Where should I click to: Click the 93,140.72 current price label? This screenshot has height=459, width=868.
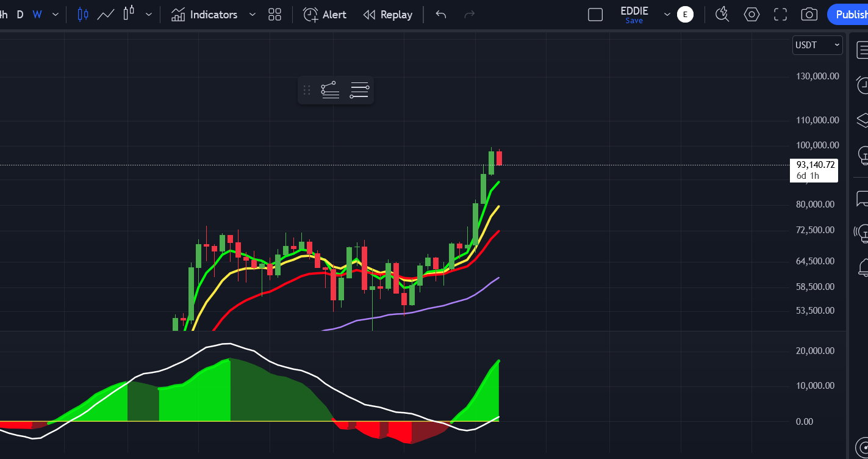(816, 165)
